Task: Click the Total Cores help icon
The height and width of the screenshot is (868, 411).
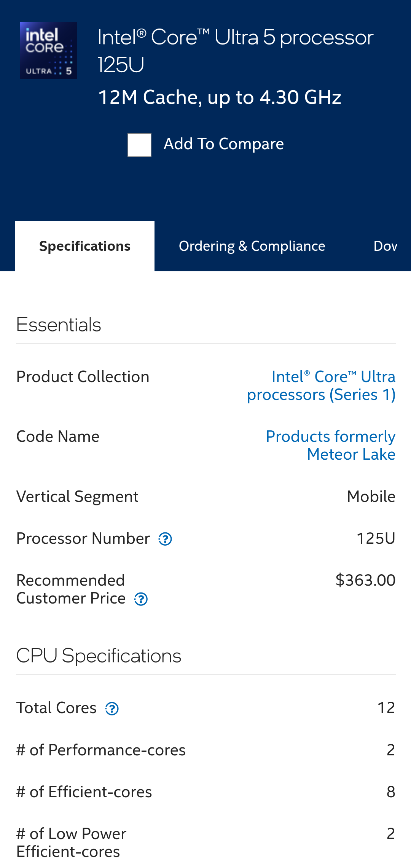Action: pyautogui.click(x=112, y=709)
